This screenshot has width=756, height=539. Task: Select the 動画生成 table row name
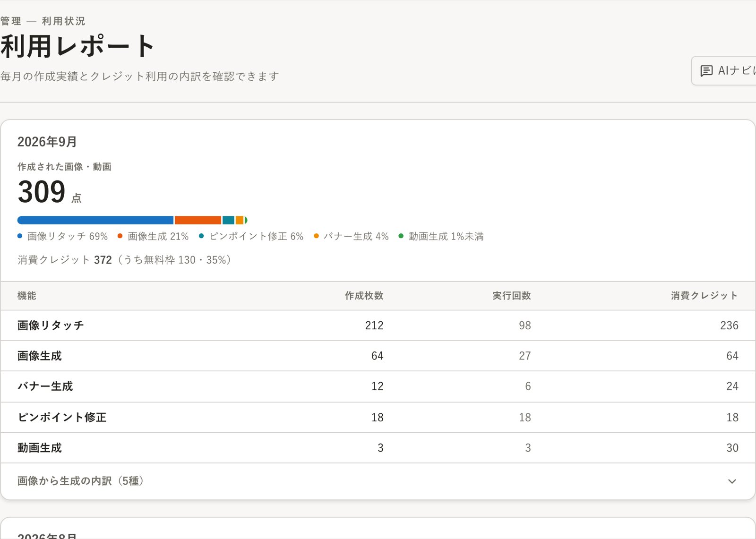tap(40, 448)
